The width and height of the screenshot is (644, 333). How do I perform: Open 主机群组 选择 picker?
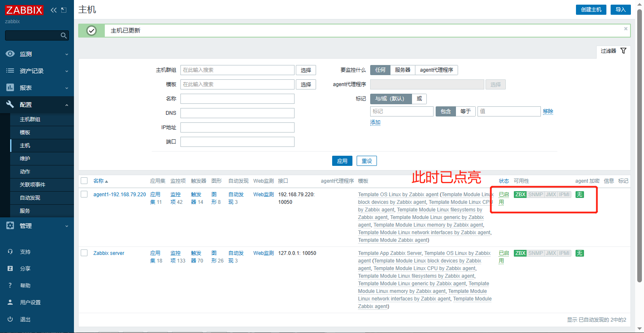pyautogui.click(x=306, y=70)
